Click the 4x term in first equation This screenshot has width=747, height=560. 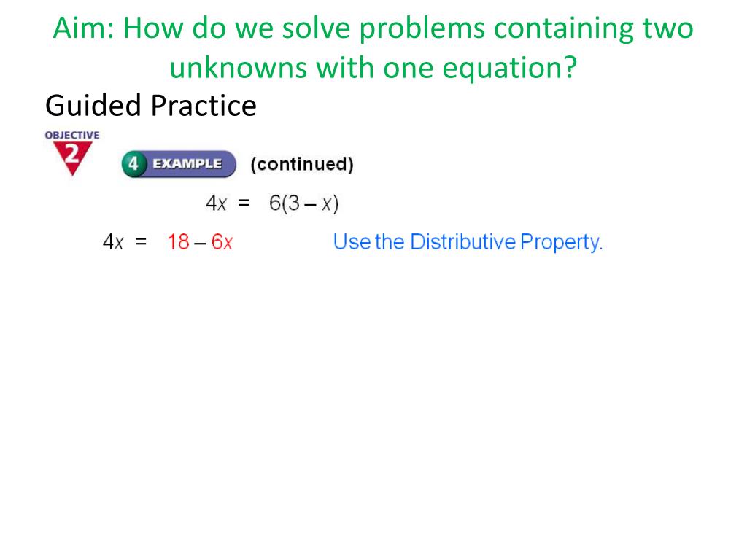pos(216,203)
